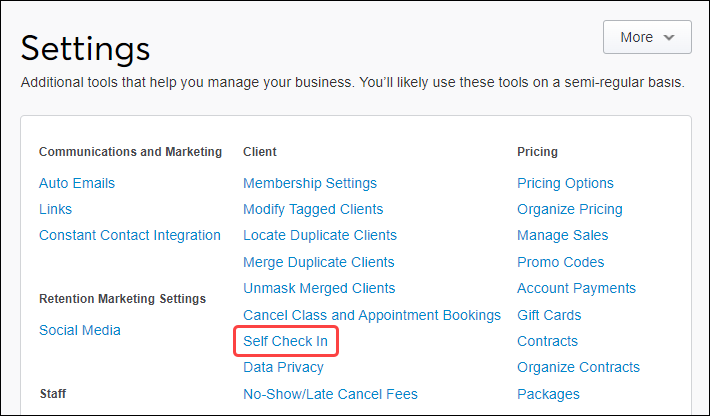
Task: Open Locate Duplicate Clients tool
Action: [320, 235]
